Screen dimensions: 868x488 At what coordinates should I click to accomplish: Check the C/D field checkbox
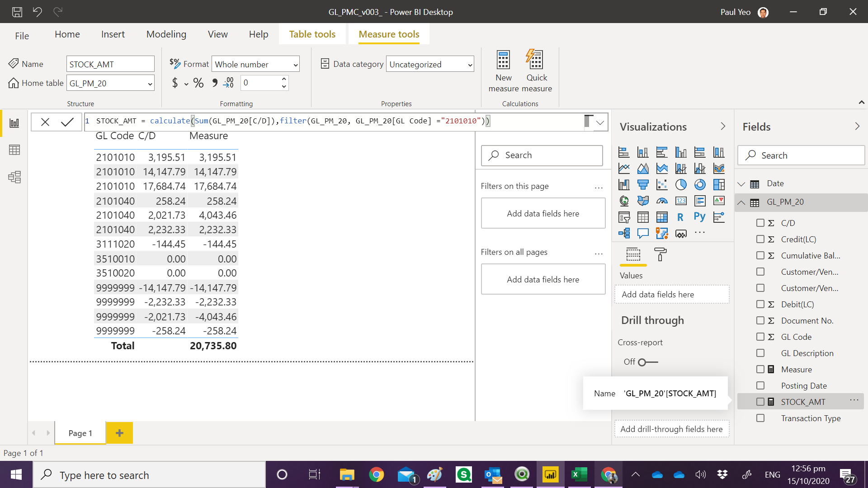pos(760,223)
